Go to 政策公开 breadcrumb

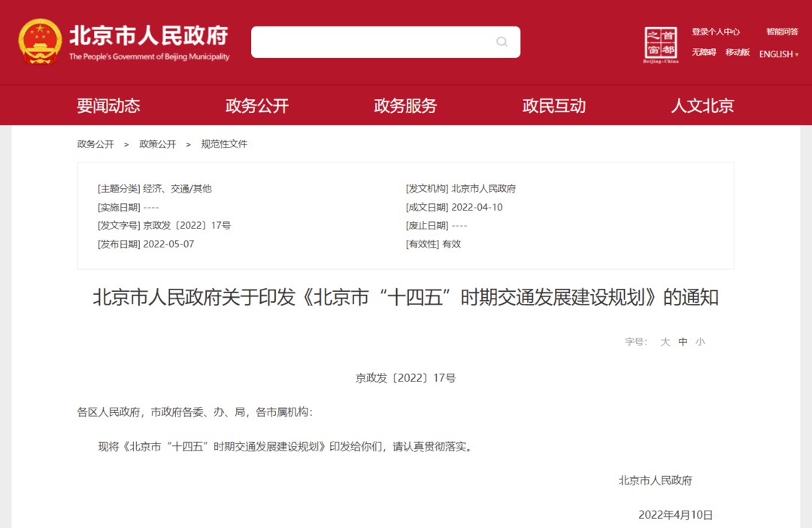coord(157,144)
